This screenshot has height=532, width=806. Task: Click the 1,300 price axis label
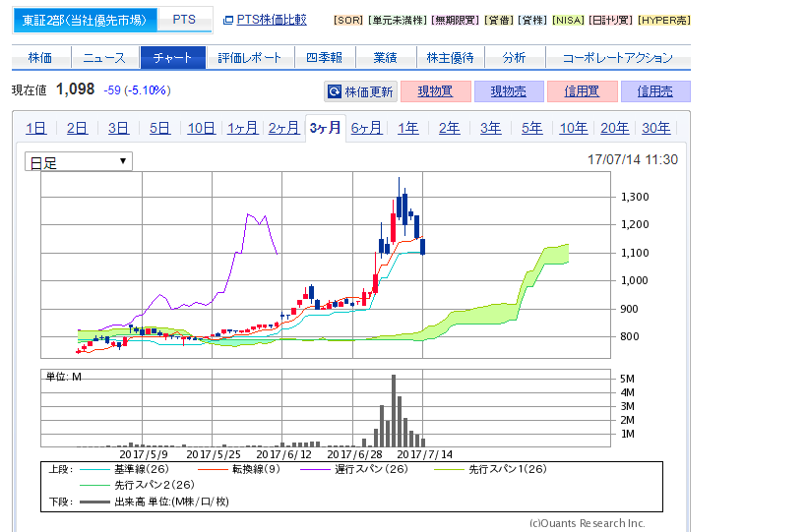tap(635, 197)
